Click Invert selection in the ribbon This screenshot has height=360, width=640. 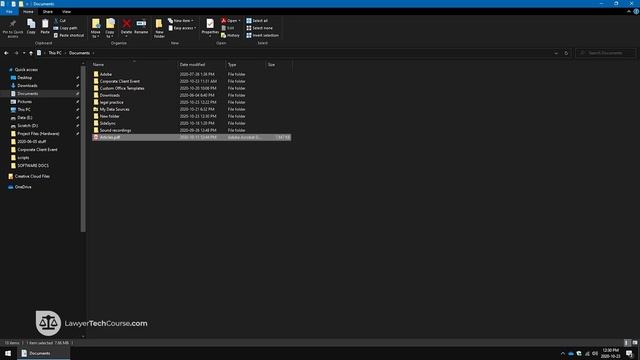point(262,36)
